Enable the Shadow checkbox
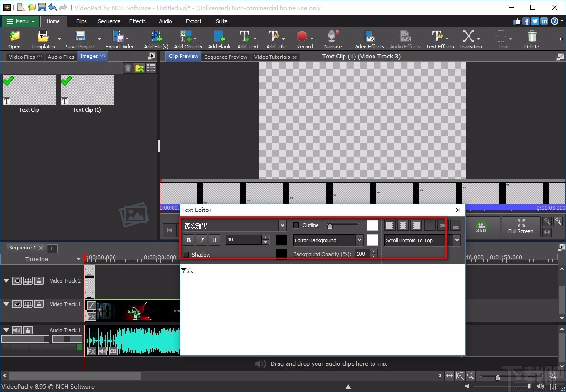The image size is (566, 392). tap(185, 255)
